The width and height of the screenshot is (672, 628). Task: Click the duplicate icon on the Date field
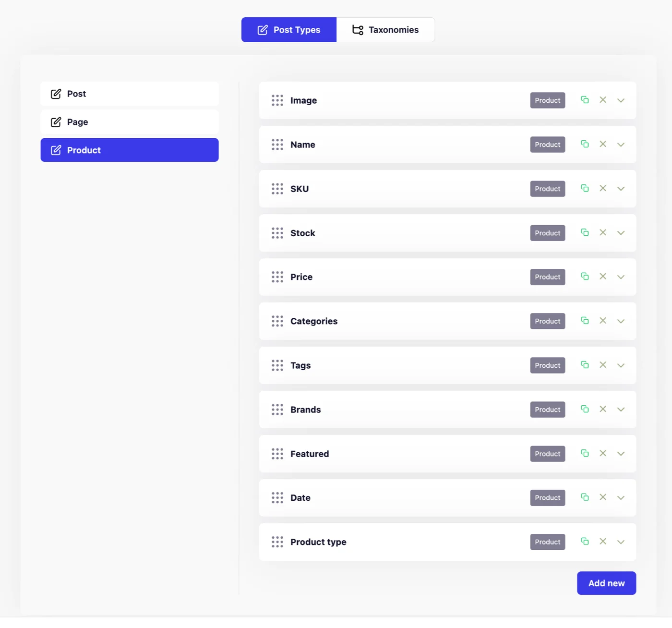click(x=585, y=497)
